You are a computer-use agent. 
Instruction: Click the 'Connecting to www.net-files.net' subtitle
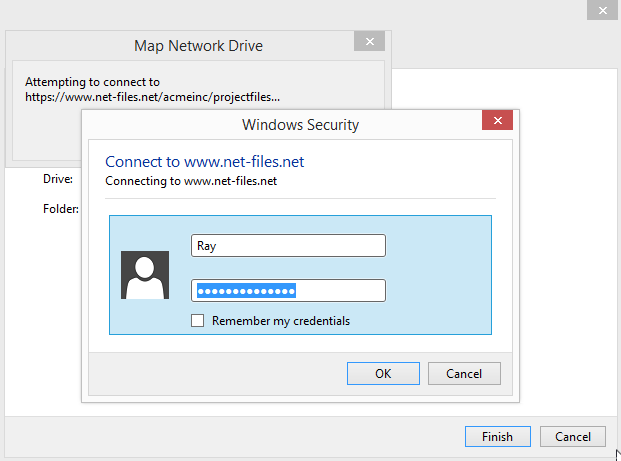(x=191, y=181)
